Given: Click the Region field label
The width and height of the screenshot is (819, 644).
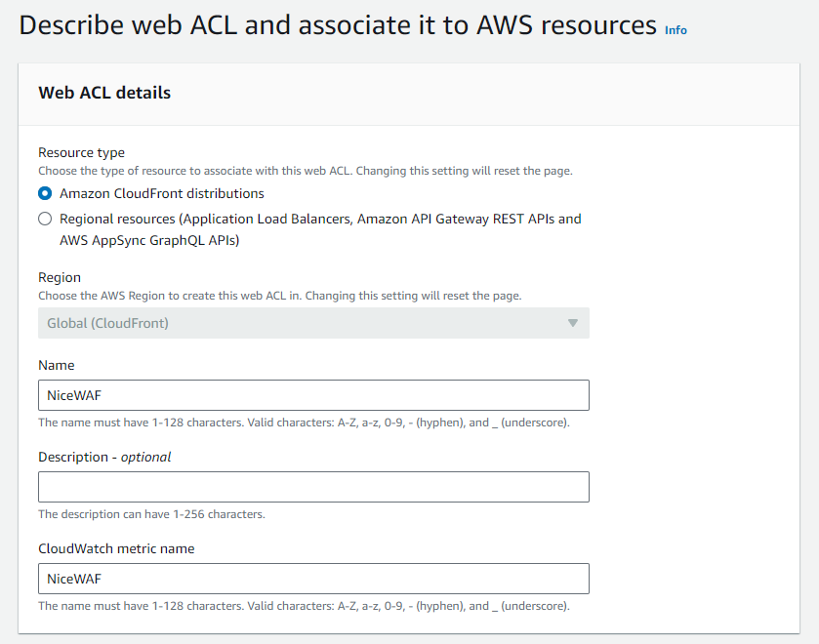Looking at the screenshot, I should (60, 277).
